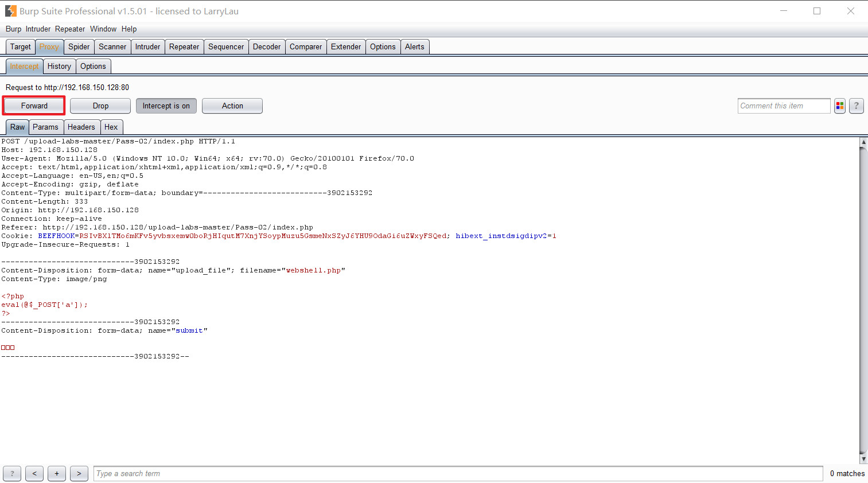Open the Proxy Options sub-tab
868x483 pixels.
[93, 67]
